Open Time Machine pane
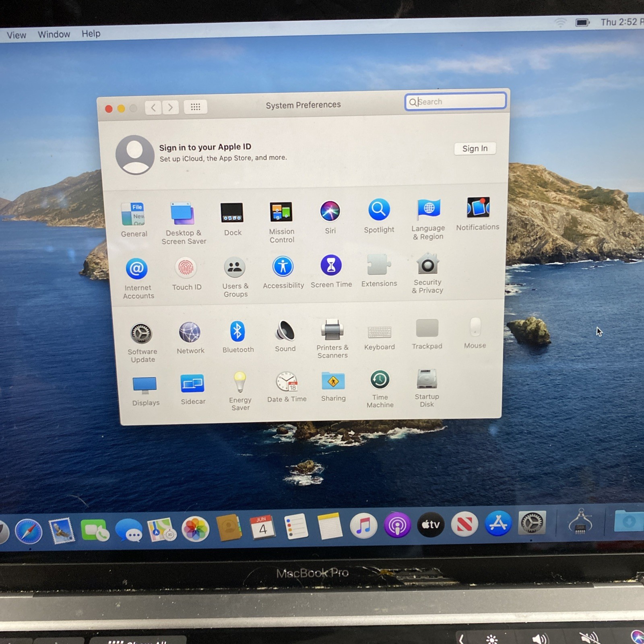Screen dimensions: 644x644 [380, 380]
